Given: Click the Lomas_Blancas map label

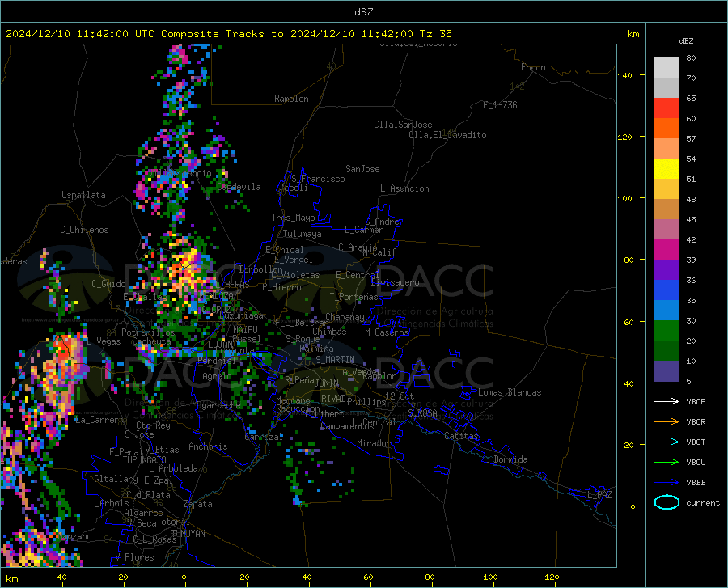Looking at the screenshot, I should [510, 392].
